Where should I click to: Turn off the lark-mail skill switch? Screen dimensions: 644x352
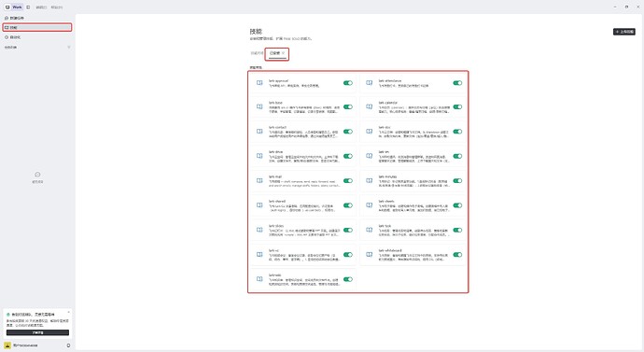click(x=348, y=181)
